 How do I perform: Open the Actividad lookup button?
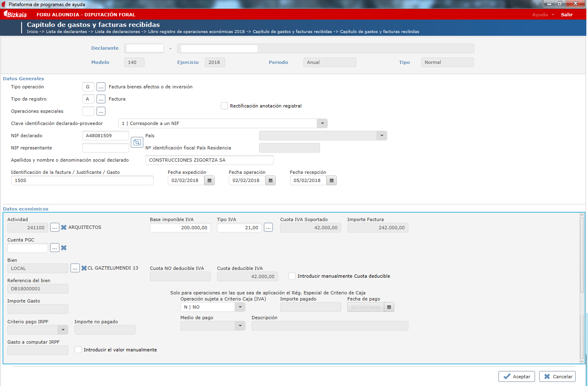[x=55, y=228]
